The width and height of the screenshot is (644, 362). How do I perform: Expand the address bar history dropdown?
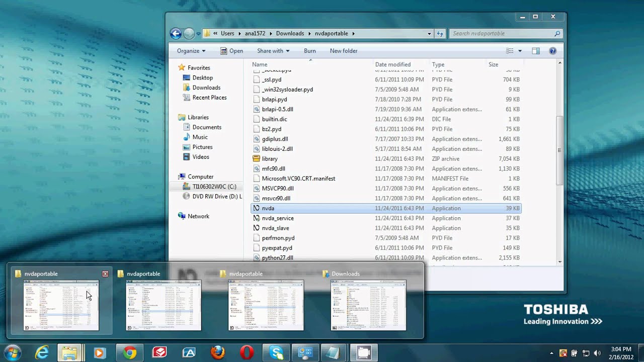tap(429, 34)
